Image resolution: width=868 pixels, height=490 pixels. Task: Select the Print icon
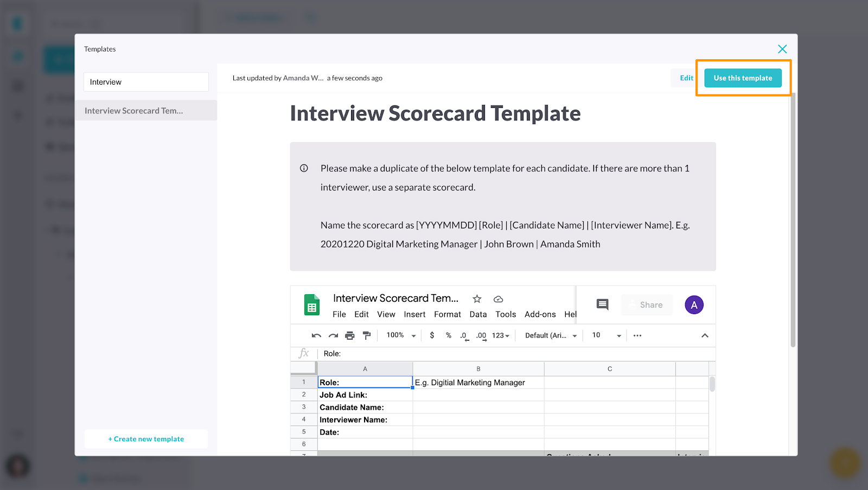click(x=350, y=335)
